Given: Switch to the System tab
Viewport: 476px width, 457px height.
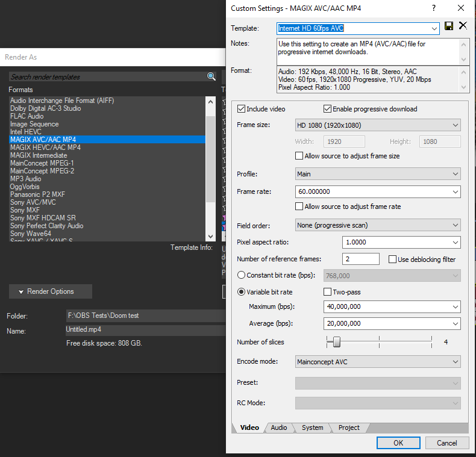Looking at the screenshot, I should click(x=312, y=427).
